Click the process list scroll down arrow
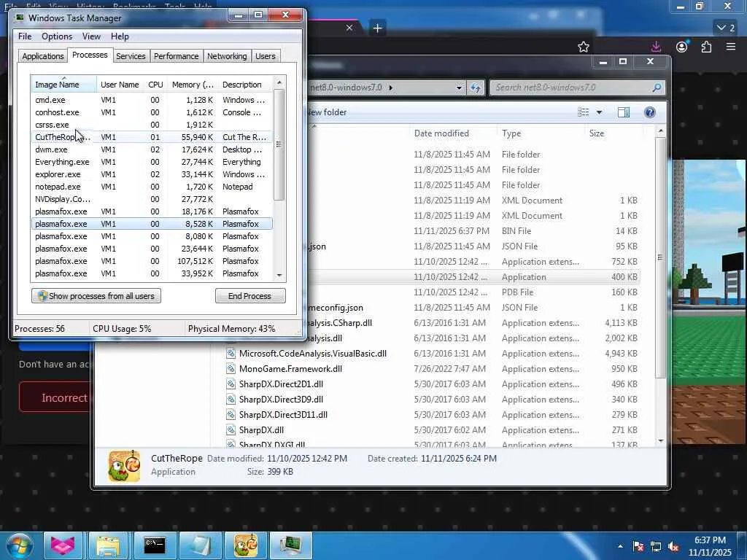Image resolution: width=747 pixels, height=560 pixels. point(279,275)
